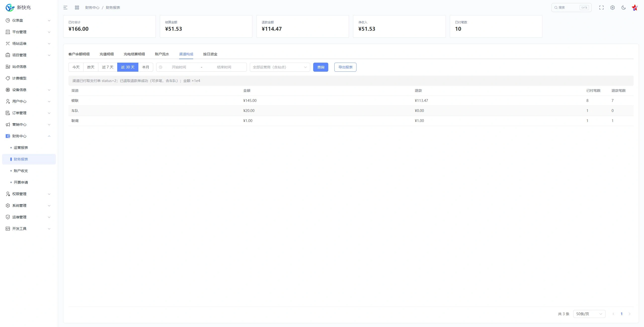Image resolution: width=644 pixels, height=327 pixels.
Task: Select the 近 7 天 range option
Action: coord(108,67)
